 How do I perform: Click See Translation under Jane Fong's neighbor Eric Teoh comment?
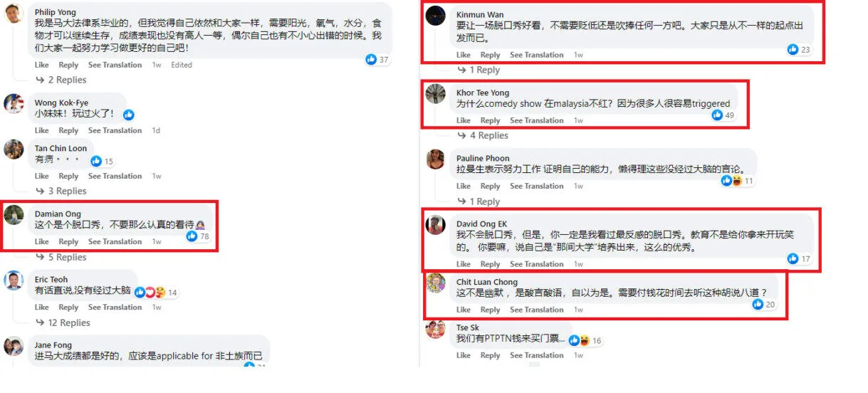115,308
